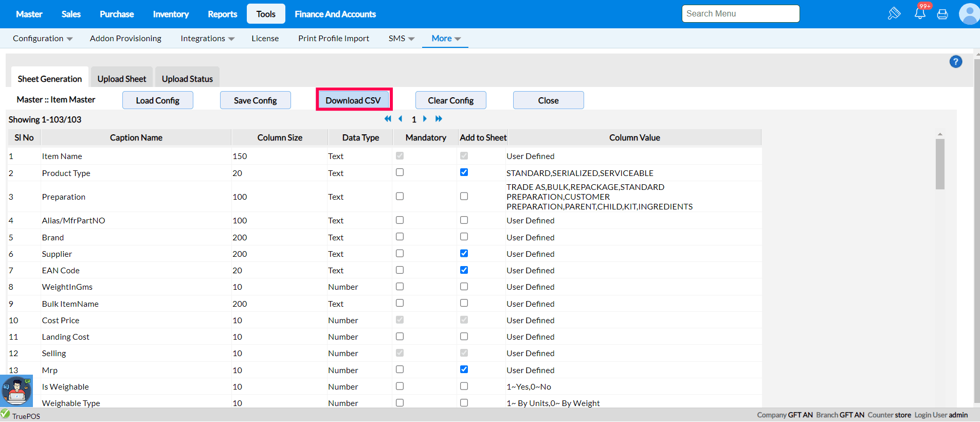Expand the SMS dropdown menu

coord(401,39)
